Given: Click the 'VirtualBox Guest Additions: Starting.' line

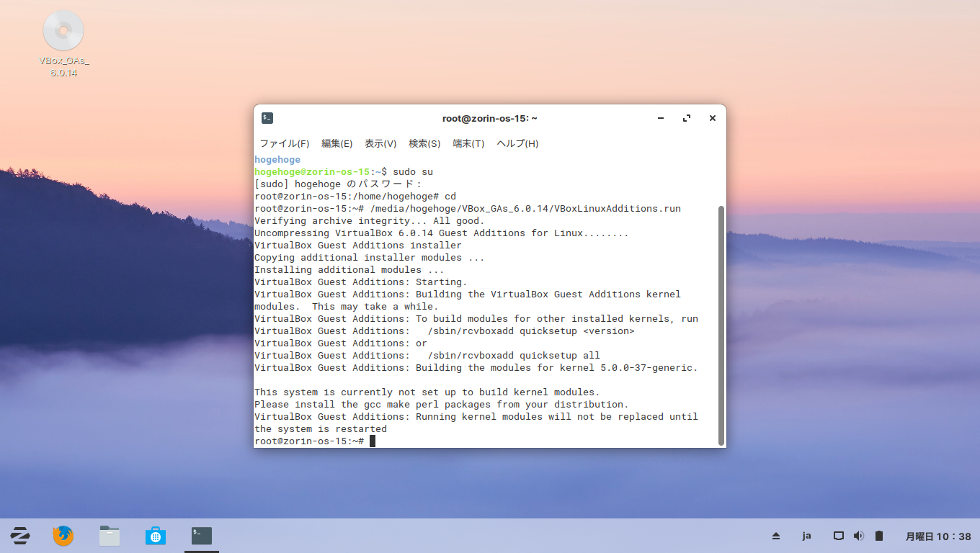Looking at the screenshot, I should click(361, 282).
